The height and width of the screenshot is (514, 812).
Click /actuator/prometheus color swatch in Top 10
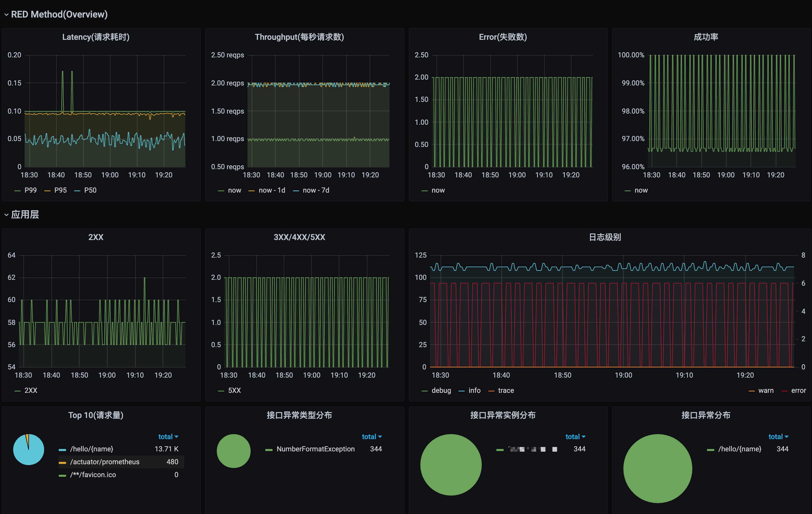[x=62, y=463]
